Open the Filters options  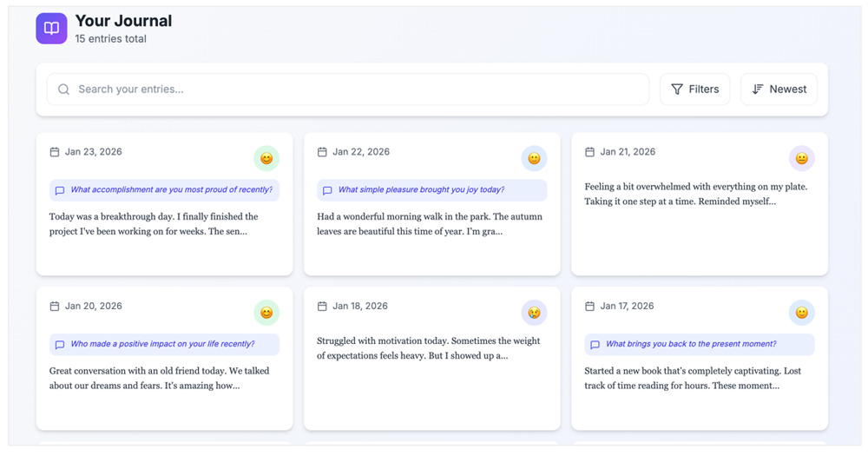click(694, 89)
